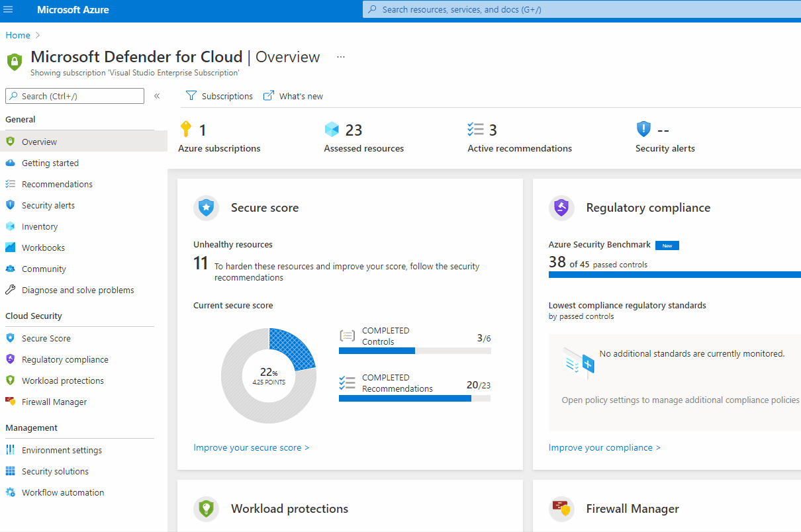Viewport: 801px width, 532px height.
Task: Click the Subscriptions filter funnel icon
Action: click(x=191, y=96)
